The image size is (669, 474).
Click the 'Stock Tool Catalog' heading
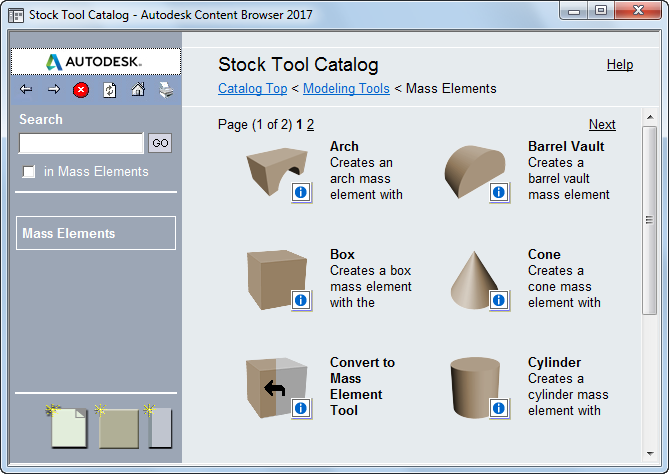point(298,65)
